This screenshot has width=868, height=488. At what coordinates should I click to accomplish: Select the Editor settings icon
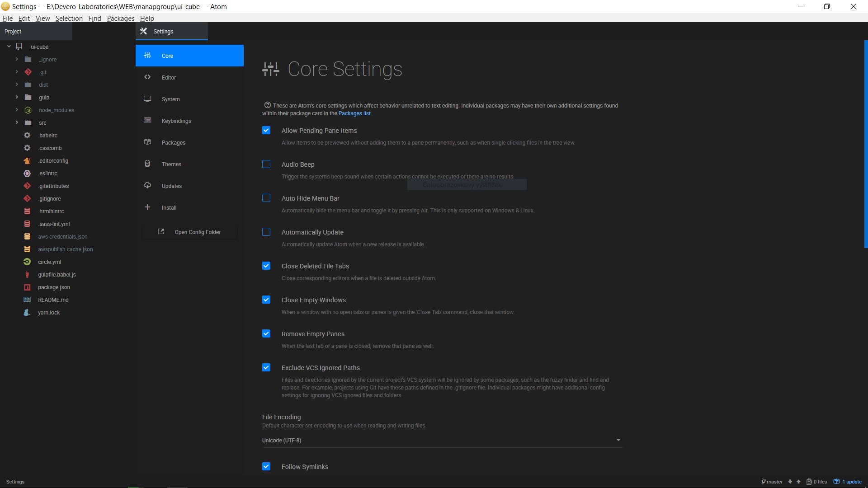coord(147,77)
